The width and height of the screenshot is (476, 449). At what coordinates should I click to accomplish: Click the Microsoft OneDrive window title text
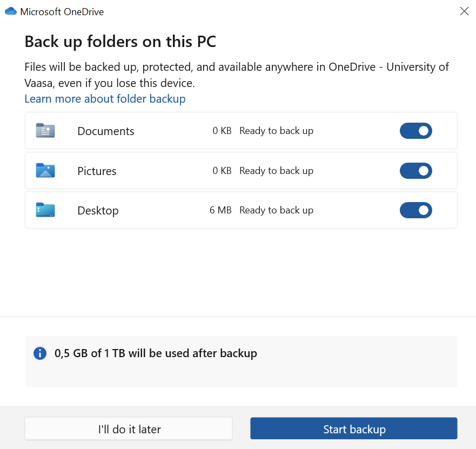[x=62, y=11]
